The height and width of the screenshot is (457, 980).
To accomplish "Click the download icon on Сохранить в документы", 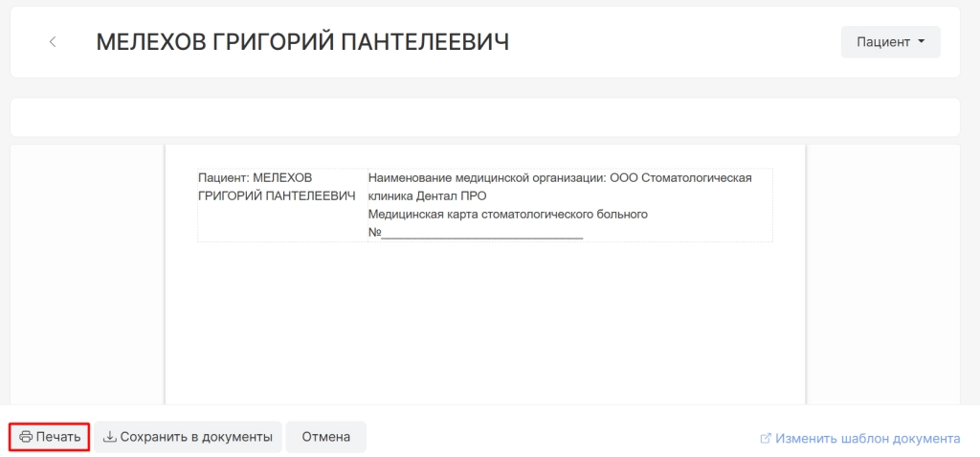I will click(110, 437).
